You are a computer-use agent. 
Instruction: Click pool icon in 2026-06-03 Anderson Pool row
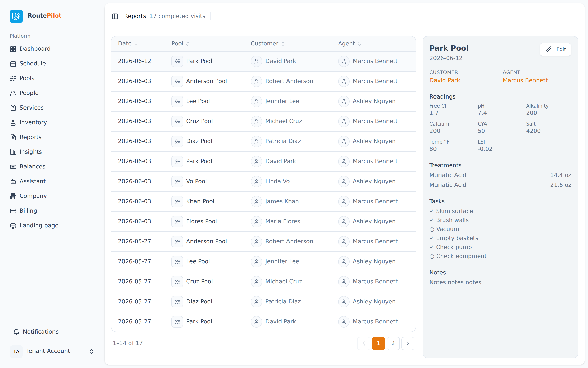tap(177, 81)
